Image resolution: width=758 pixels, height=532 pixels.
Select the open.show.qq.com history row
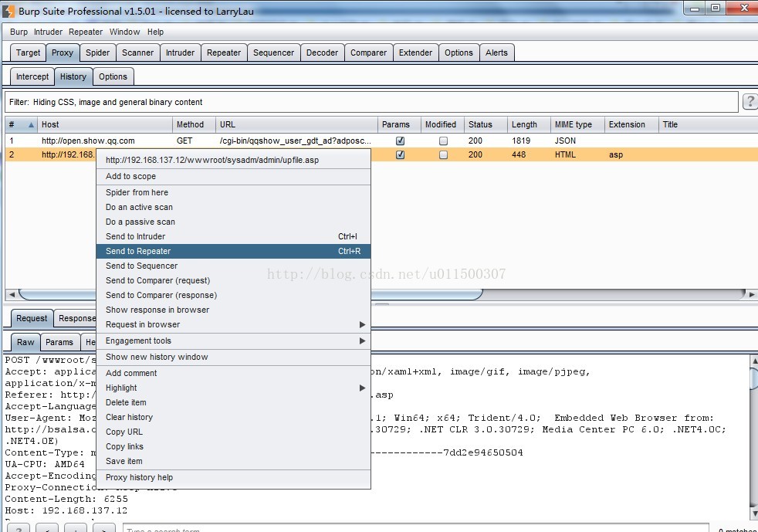(x=381, y=141)
